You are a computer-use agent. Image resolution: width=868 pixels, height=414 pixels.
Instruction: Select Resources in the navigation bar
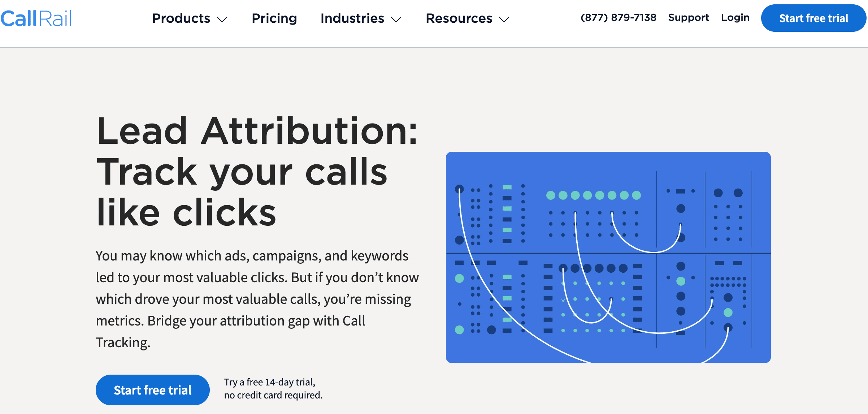click(459, 18)
